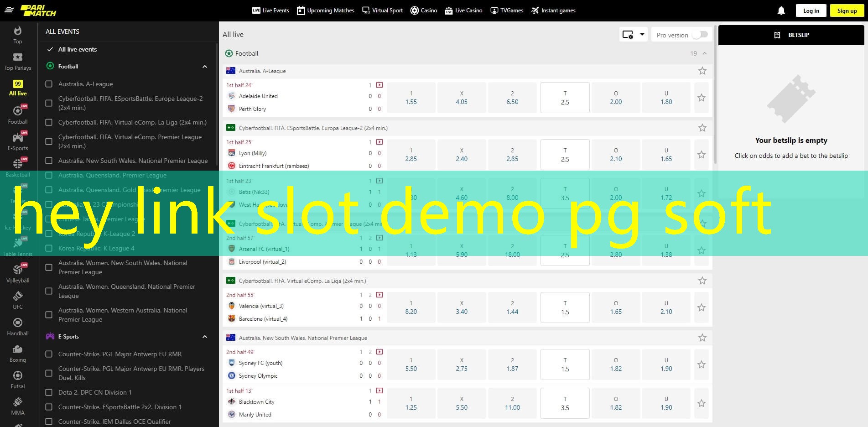Image resolution: width=868 pixels, height=427 pixels.
Task: Click the notification bell icon
Action: click(x=781, y=10)
